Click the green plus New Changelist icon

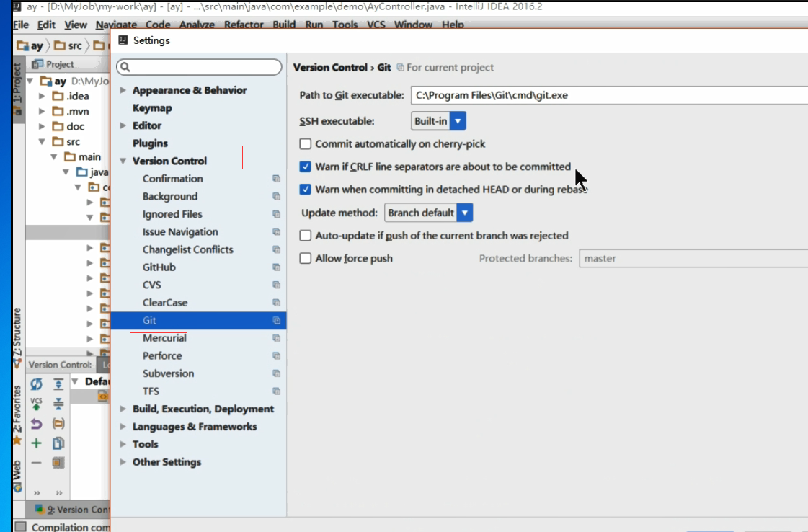[x=36, y=443]
